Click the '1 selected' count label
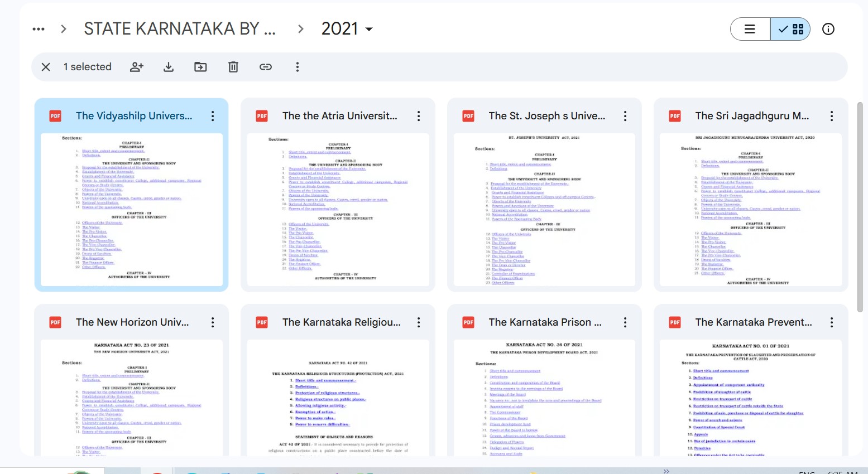The height and width of the screenshot is (474, 868). (x=88, y=67)
